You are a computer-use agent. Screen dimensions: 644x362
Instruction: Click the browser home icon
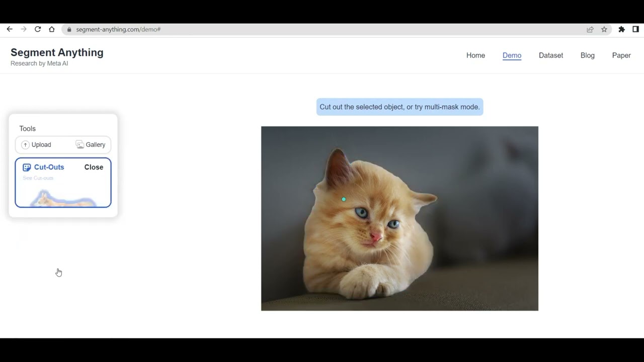(52, 30)
